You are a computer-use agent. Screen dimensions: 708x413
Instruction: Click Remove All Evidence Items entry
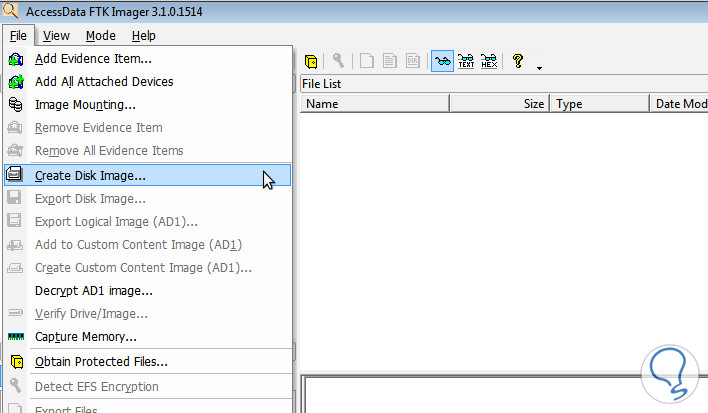pyautogui.click(x=148, y=151)
